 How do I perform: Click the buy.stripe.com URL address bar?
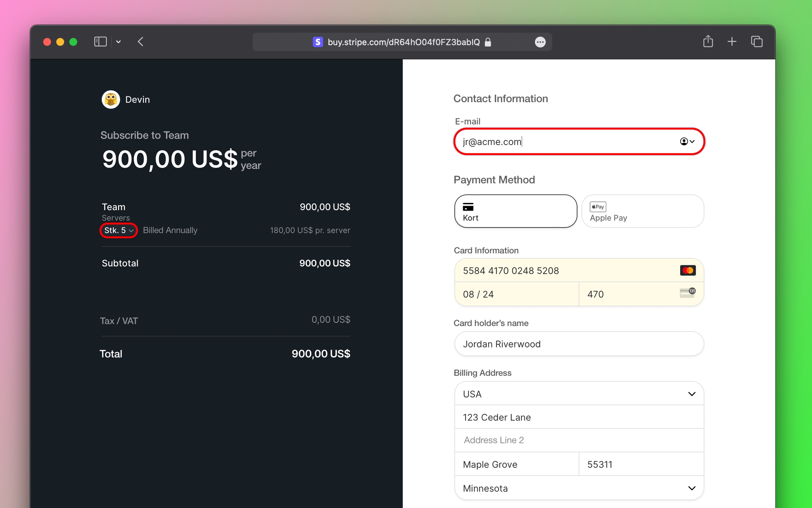click(x=404, y=42)
